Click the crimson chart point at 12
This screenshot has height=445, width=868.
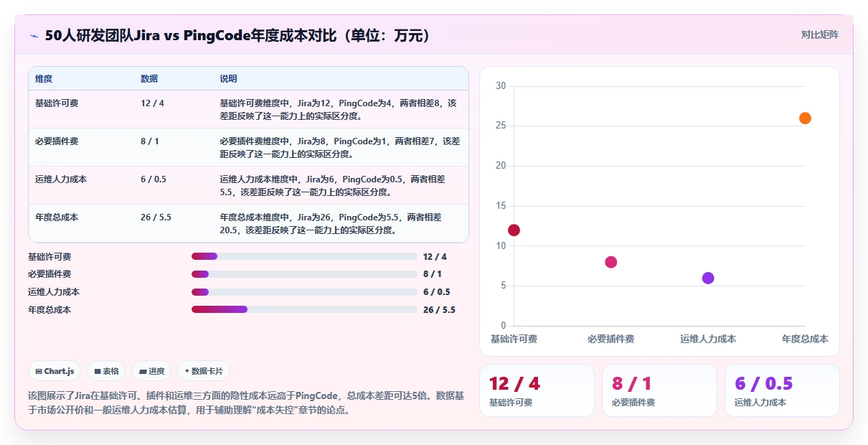pyautogui.click(x=514, y=230)
